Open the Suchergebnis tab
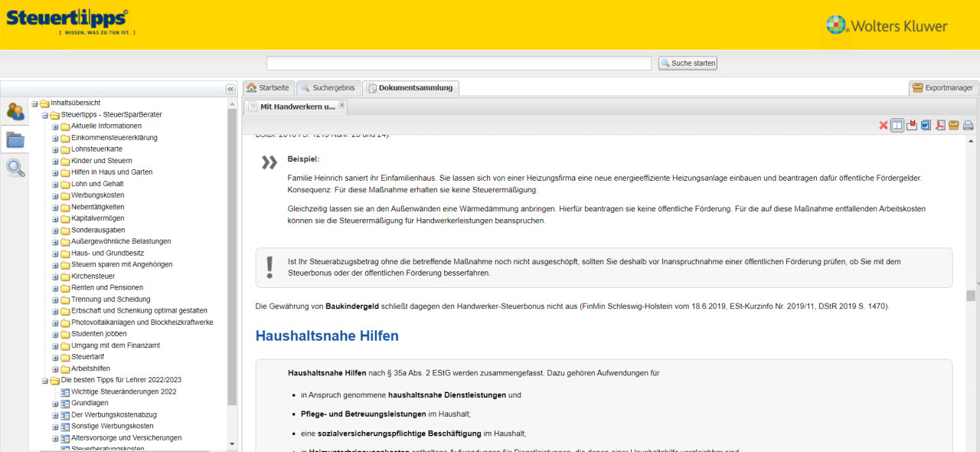This screenshot has width=980, height=452. tap(327, 87)
